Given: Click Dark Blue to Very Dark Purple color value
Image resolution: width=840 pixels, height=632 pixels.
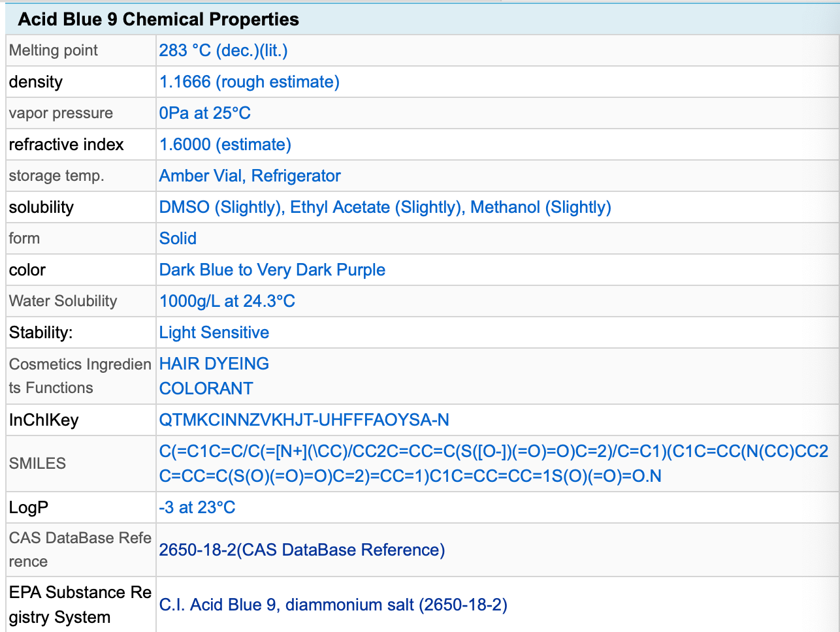Looking at the screenshot, I should click(272, 270).
